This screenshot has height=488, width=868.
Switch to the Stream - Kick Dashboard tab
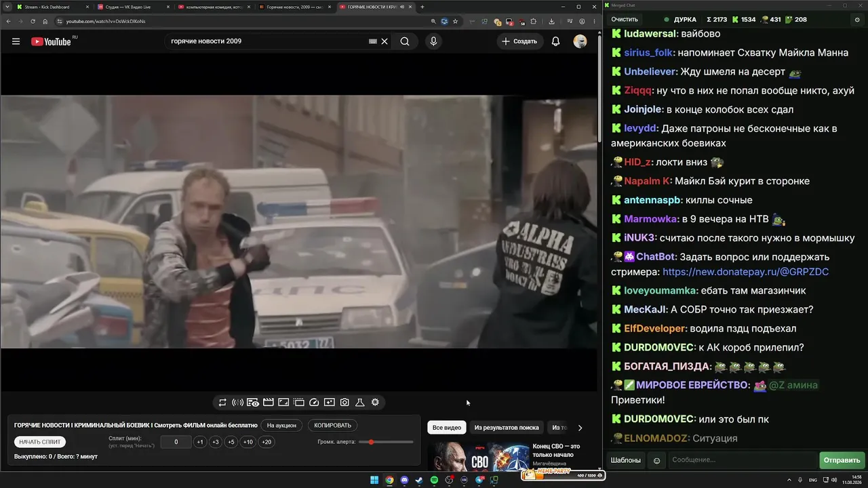pyautogui.click(x=53, y=7)
